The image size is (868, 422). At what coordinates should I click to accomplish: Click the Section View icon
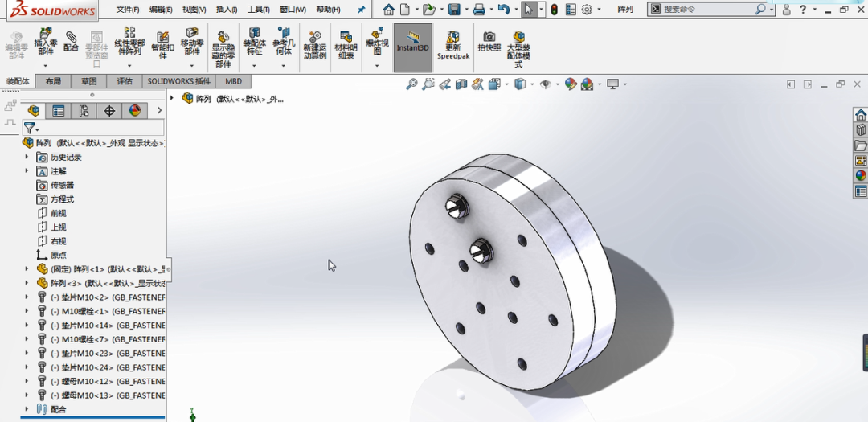point(461,84)
